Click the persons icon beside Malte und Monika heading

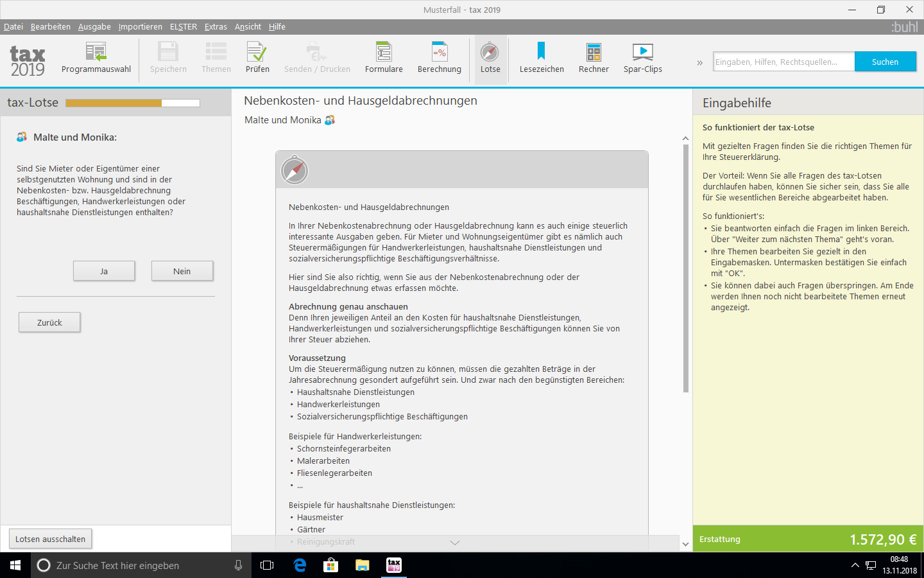point(330,120)
